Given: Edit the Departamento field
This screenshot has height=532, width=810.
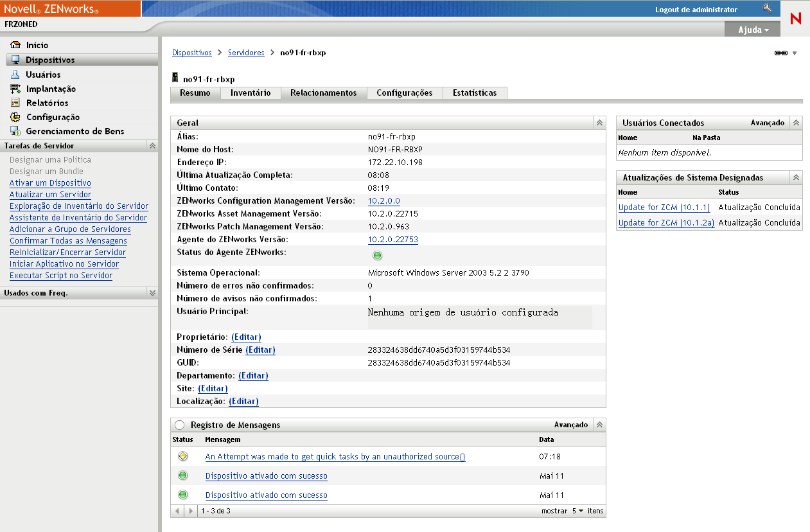Looking at the screenshot, I should pos(253,375).
